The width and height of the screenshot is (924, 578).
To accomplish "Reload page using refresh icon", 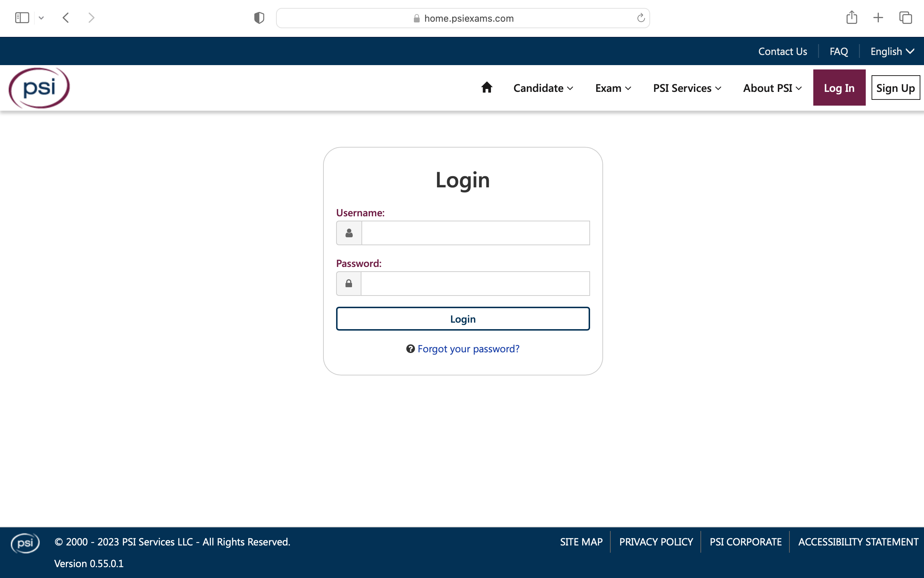I will [x=641, y=18].
